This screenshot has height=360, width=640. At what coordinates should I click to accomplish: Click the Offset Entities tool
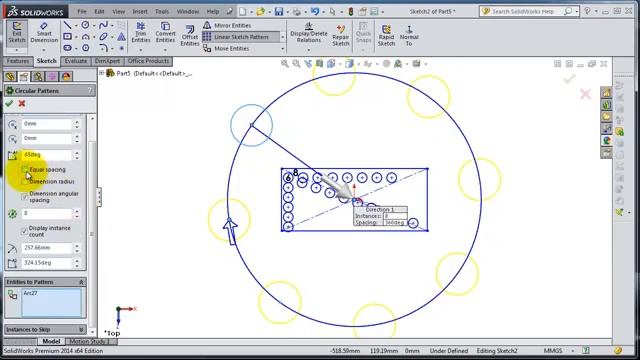(190, 35)
